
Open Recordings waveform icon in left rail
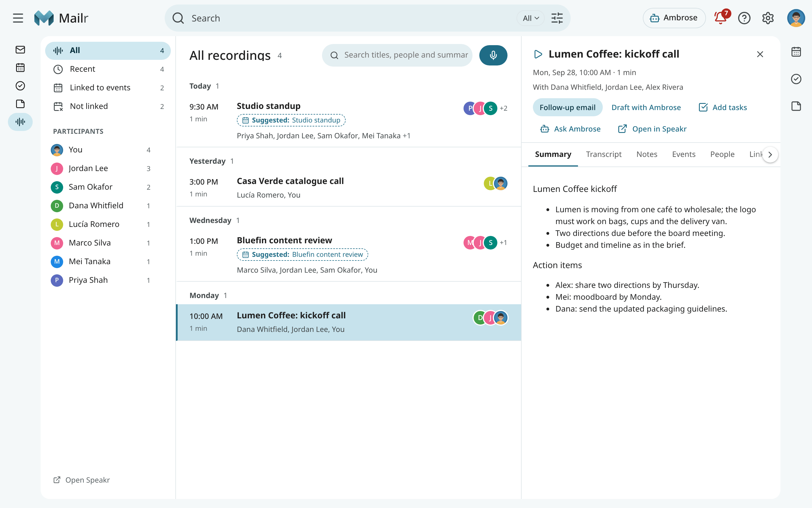20,122
